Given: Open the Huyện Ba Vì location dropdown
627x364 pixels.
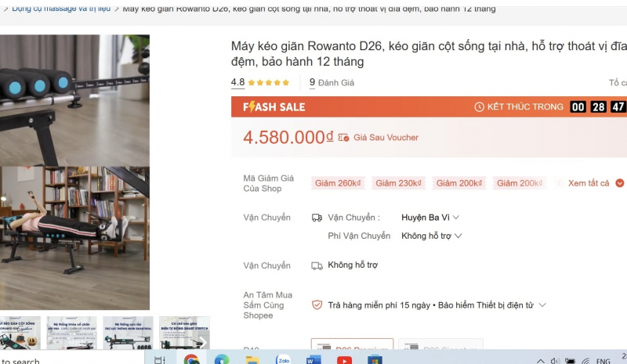Looking at the screenshot, I should point(430,218).
